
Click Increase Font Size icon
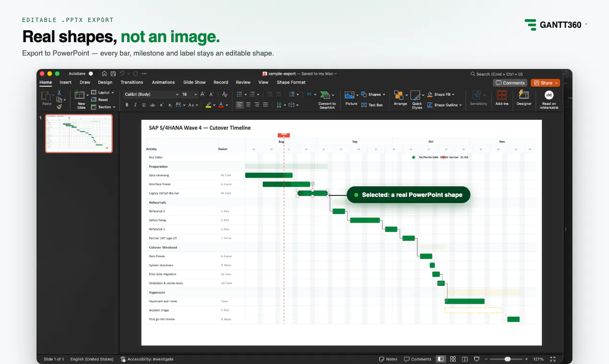(203, 94)
